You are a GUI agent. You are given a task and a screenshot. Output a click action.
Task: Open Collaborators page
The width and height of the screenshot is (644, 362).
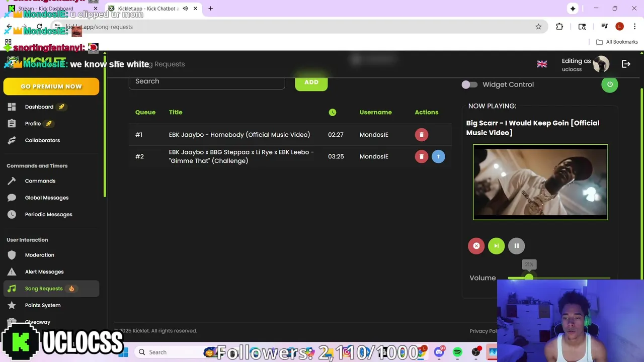42,140
